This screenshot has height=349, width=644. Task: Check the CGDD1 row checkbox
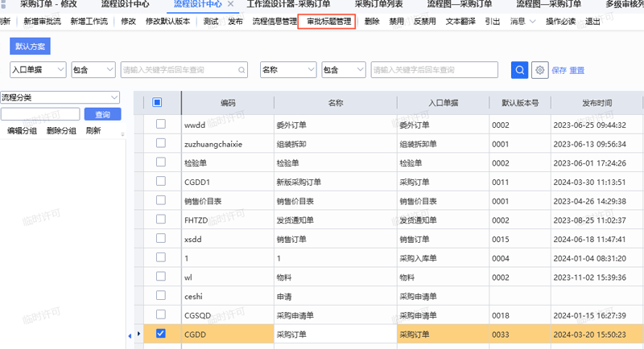coord(161,181)
